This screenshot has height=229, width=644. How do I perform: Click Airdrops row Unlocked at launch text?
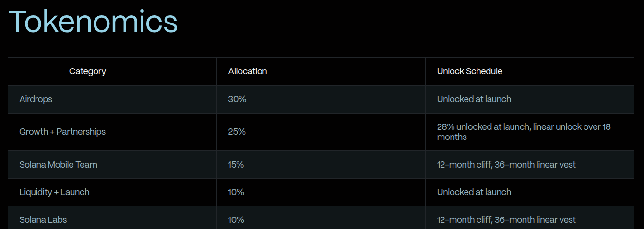pos(474,99)
